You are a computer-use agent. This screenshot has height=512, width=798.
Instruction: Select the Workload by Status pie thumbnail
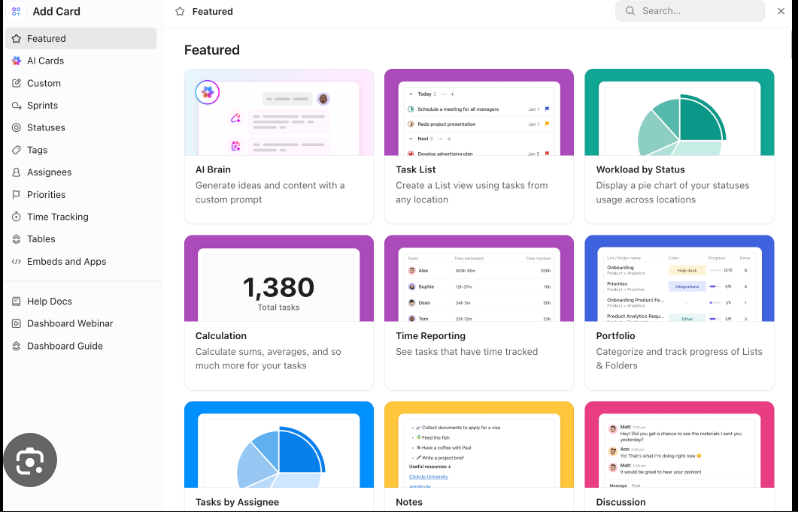[679, 112]
